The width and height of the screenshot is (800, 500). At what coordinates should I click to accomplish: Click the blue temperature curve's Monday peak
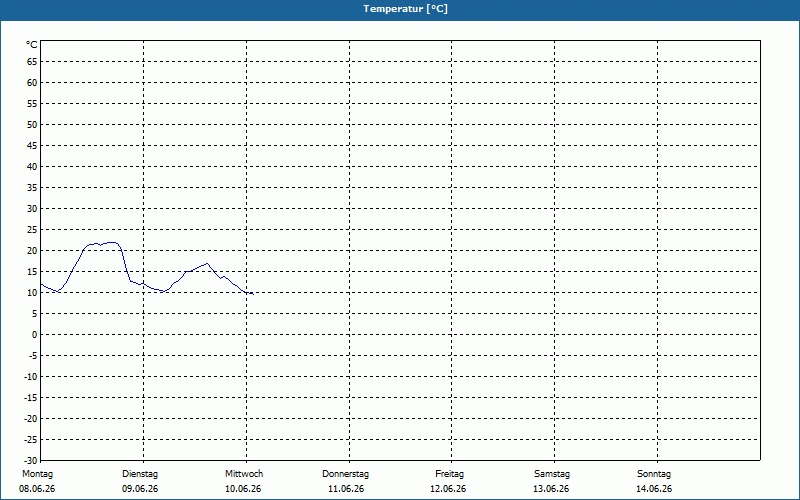(x=112, y=242)
